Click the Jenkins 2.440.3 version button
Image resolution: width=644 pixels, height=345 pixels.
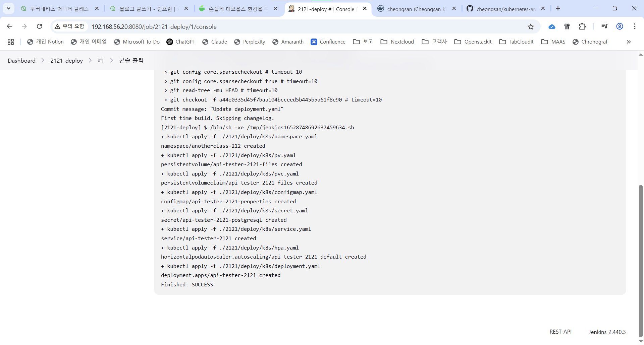click(x=607, y=332)
